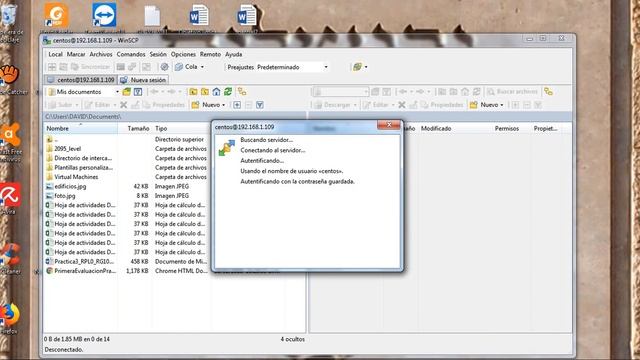The width and height of the screenshot is (640, 360).
Task: Open the Remoto menu
Action: click(x=210, y=54)
